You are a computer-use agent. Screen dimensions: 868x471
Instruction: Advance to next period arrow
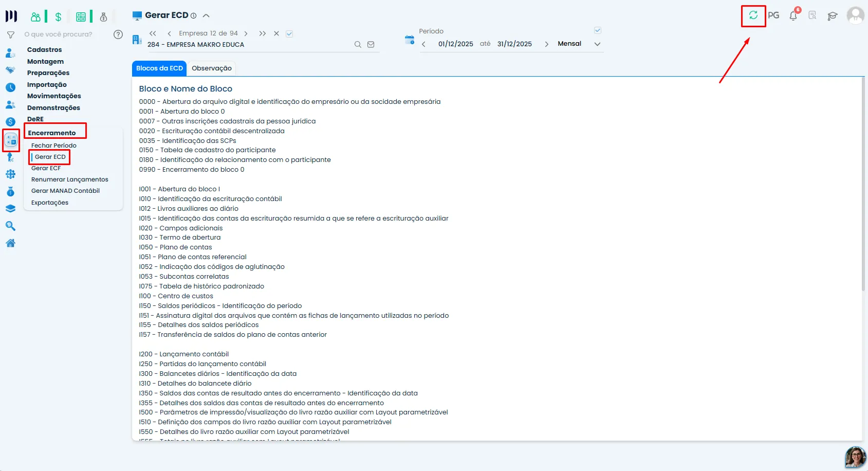(546, 44)
